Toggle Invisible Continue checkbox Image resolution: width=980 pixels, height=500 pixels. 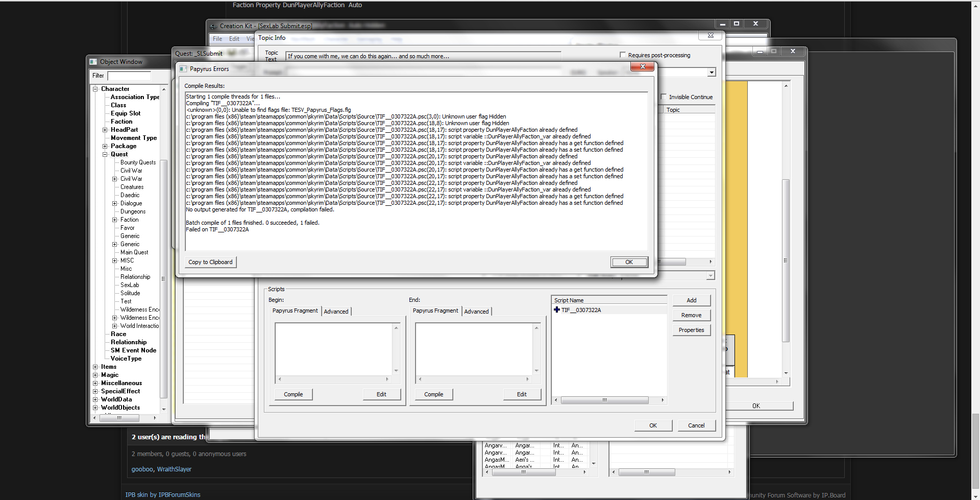tap(664, 97)
